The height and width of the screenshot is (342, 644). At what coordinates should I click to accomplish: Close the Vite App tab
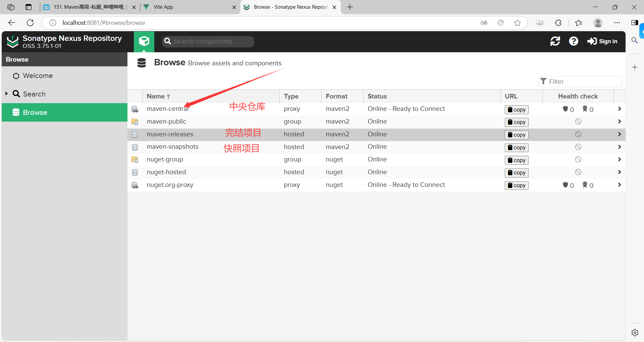[234, 7]
